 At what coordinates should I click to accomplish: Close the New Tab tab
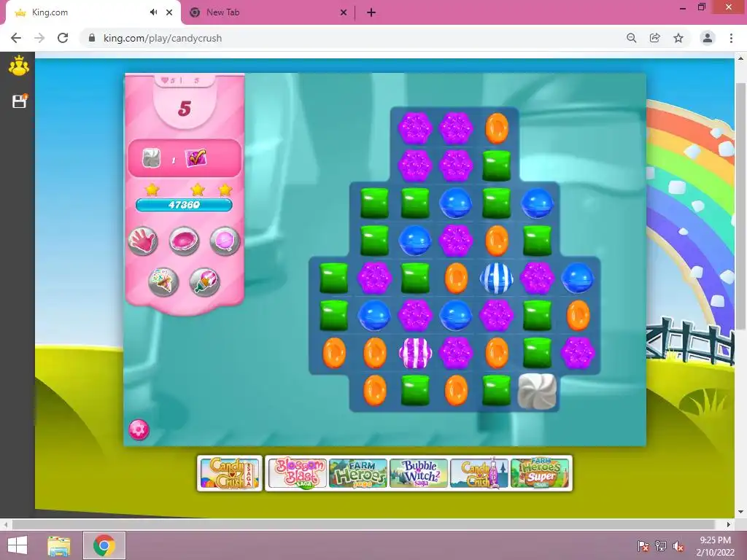(x=344, y=13)
